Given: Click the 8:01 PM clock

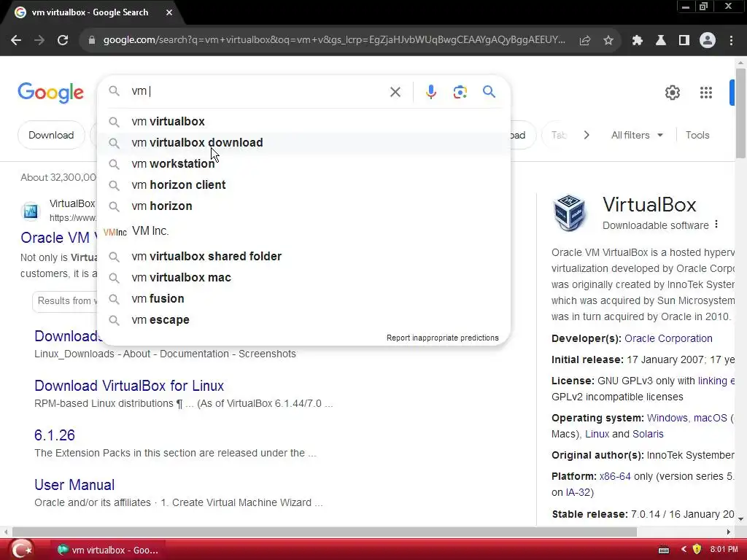Looking at the screenshot, I should coord(724,550).
